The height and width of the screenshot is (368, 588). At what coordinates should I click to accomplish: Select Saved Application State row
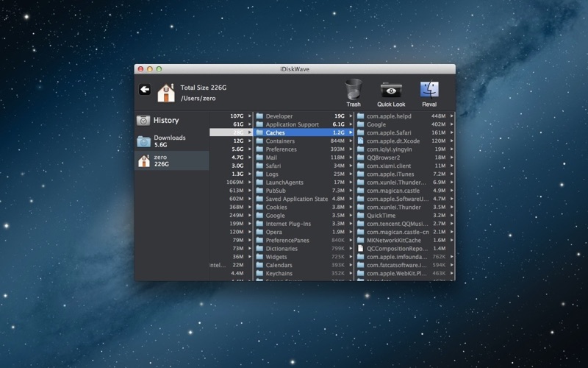pyautogui.click(x=304, y=199)
